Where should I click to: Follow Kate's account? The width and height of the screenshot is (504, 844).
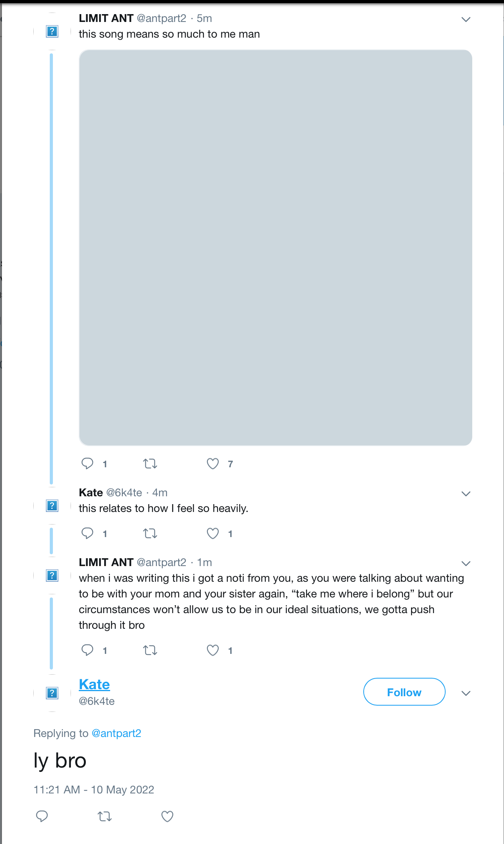click(404, 692)
